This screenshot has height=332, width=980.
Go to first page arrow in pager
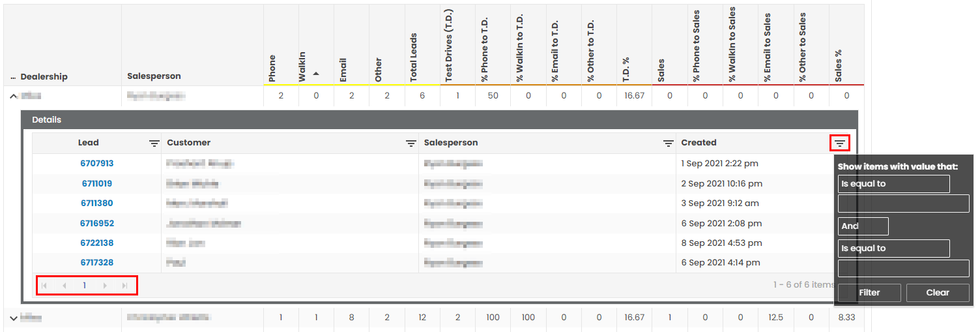coord(44,286)
